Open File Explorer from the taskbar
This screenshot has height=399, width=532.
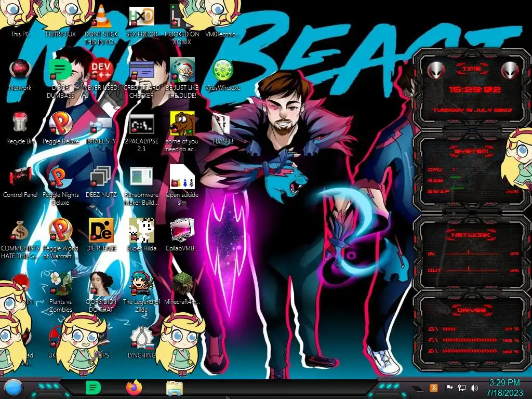pos(175,389)
